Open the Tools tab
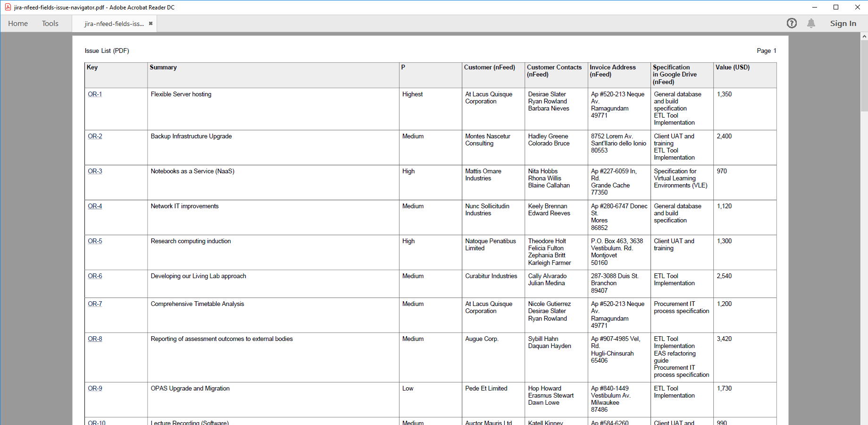868x425 pixels. click(50, 24)
